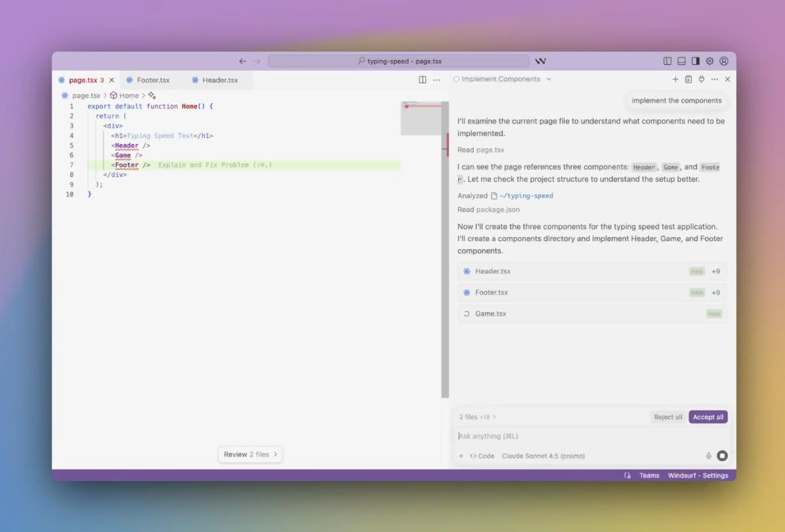Open Review 2 files button
Viewport: 785px width, 532px height.
250,454
